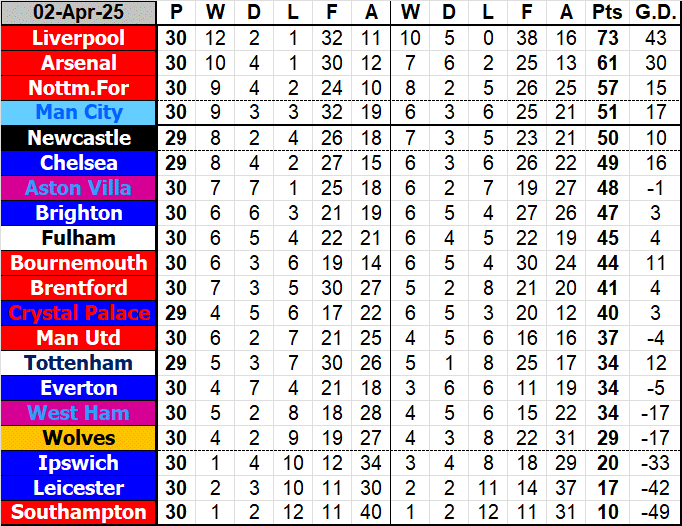682x526 pixels.
Task: Select the Ipswich team name
Action: (x=79, y=463)
